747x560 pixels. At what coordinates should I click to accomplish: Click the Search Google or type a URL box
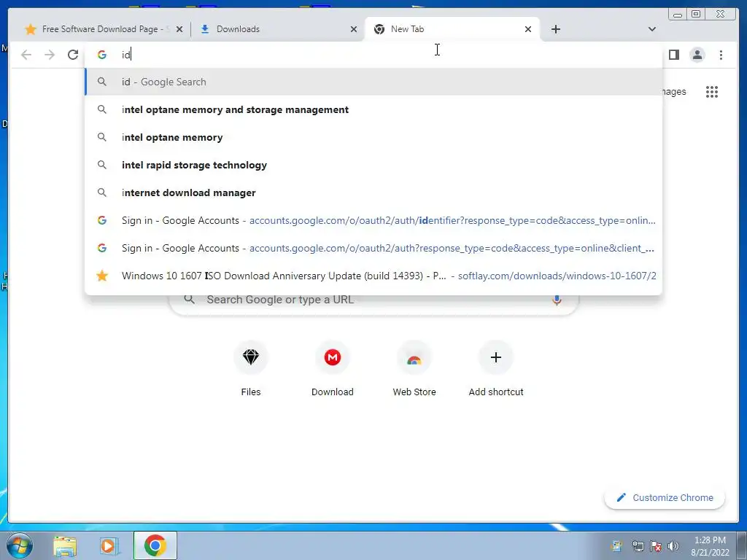coord(373,300)
